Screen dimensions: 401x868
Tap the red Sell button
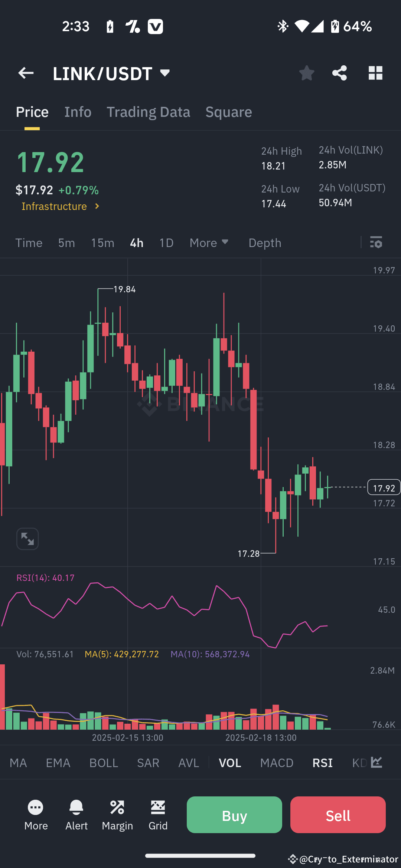338,815
